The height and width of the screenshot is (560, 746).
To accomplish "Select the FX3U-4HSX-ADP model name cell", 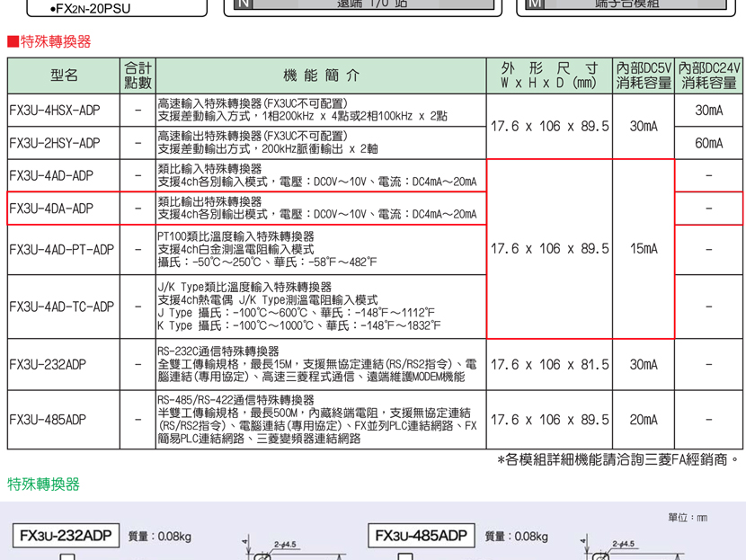I will (64, 111).
